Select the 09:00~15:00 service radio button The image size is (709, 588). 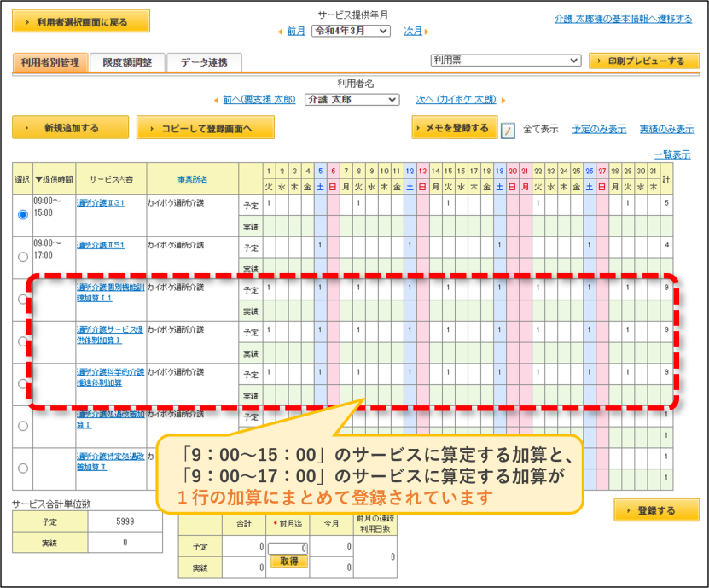pyautogui.click(x=22, y=214)
